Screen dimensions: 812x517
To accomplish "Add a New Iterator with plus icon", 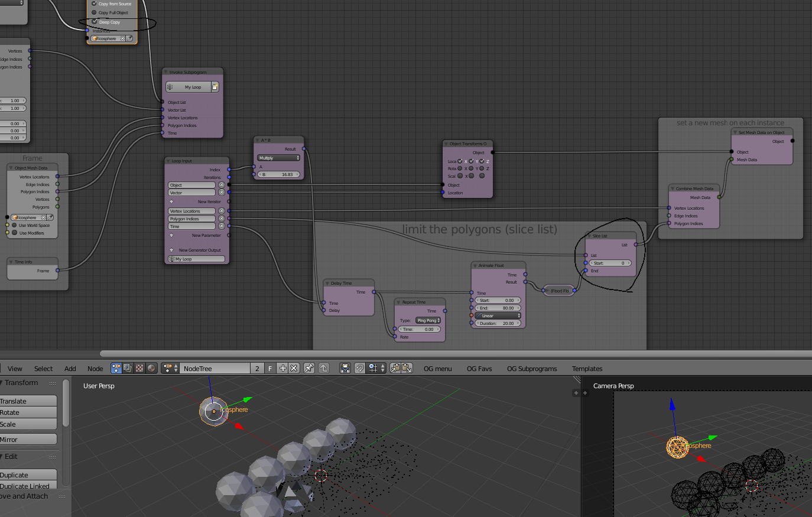I will tap(171, 201).
